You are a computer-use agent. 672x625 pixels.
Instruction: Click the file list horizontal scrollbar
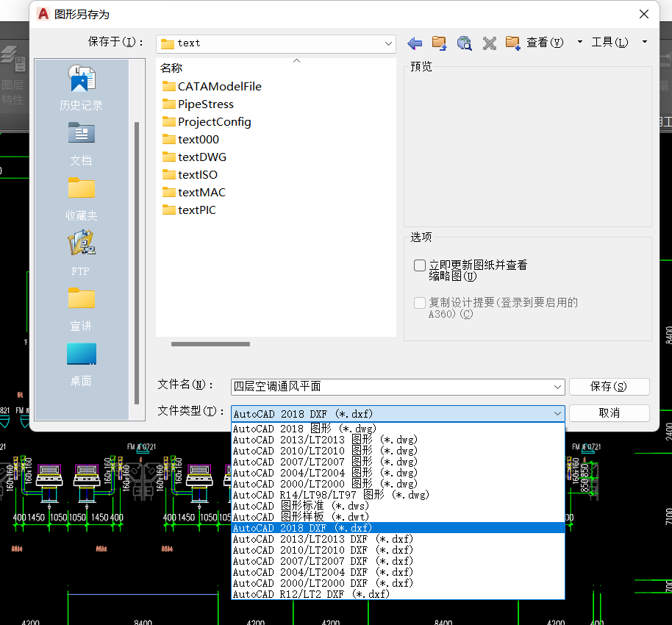pyautogui.click(x=210, y=344)
